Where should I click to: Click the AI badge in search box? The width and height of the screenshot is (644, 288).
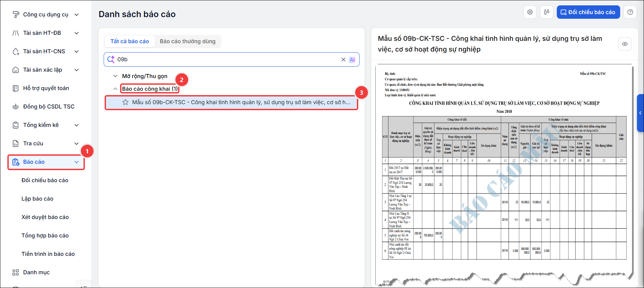tap(352, 60)
